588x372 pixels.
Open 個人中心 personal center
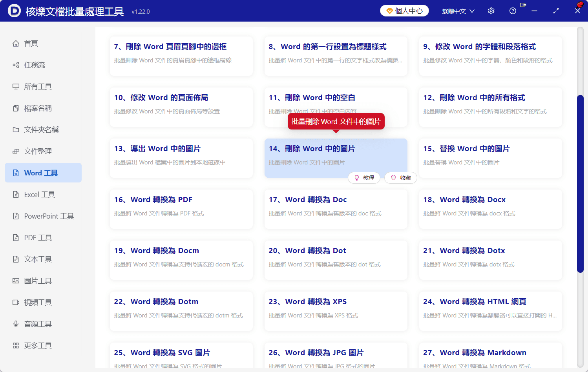(404, 11)
